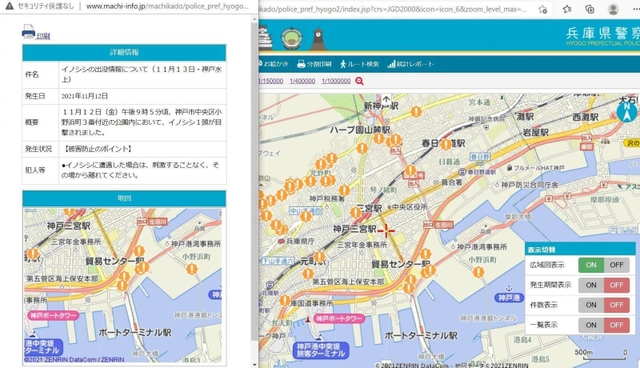
Task: Pan map north with the up arrow
Action: click(x=386, y=99)
